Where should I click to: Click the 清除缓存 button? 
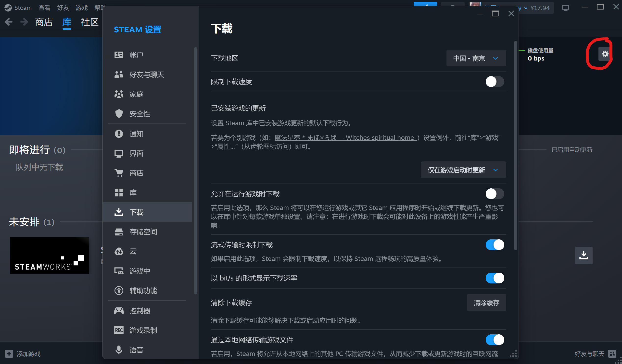click(486, 302)
